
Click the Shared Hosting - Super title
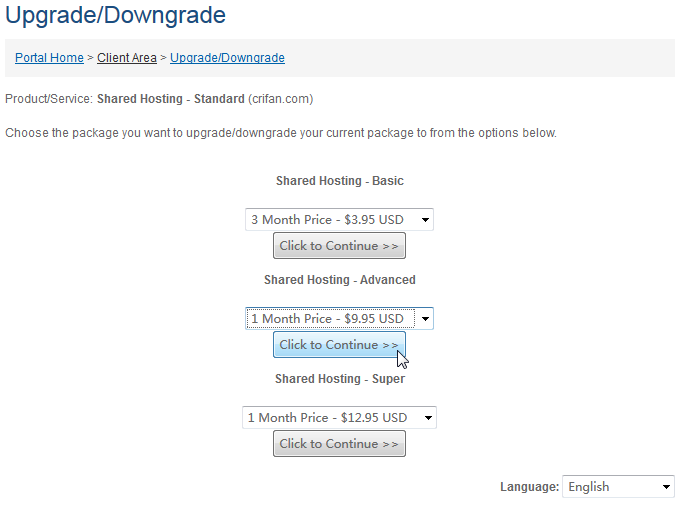[340, 379]
